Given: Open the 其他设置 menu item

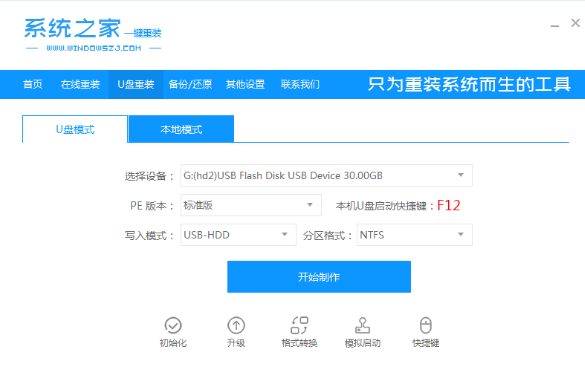Looking at the screenshot, I should coord(245,84).
